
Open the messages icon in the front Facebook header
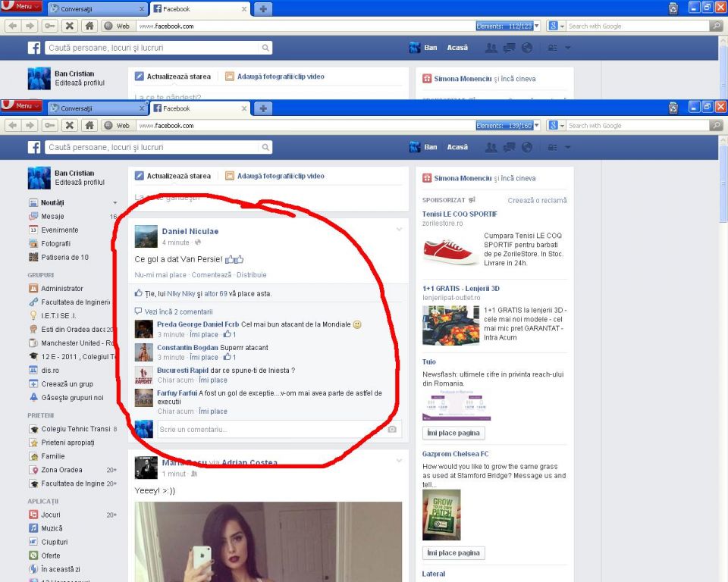click(510, 148)
